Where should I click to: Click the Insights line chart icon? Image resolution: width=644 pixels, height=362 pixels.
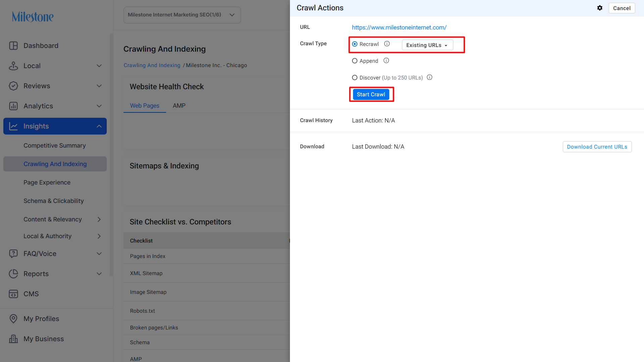[x=13, y=126]
